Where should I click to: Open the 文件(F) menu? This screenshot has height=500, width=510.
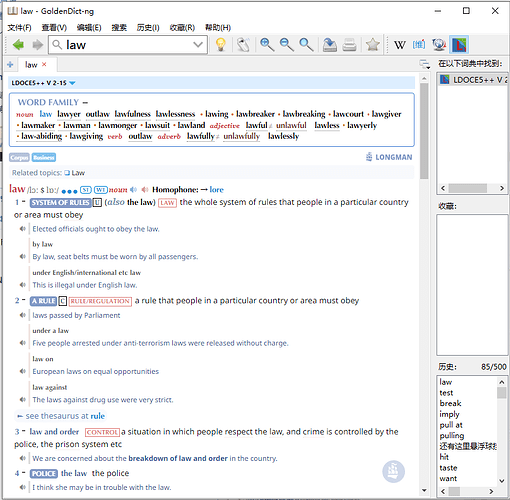tap(19, 28)
